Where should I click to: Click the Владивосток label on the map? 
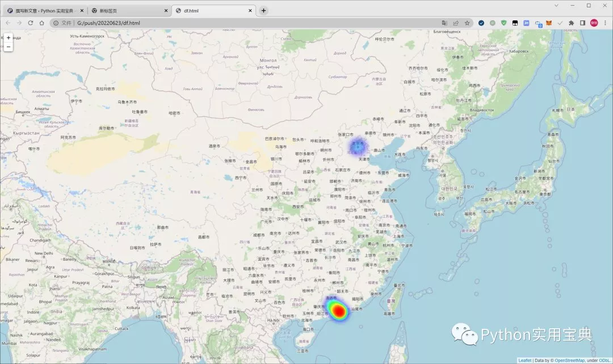482,110
